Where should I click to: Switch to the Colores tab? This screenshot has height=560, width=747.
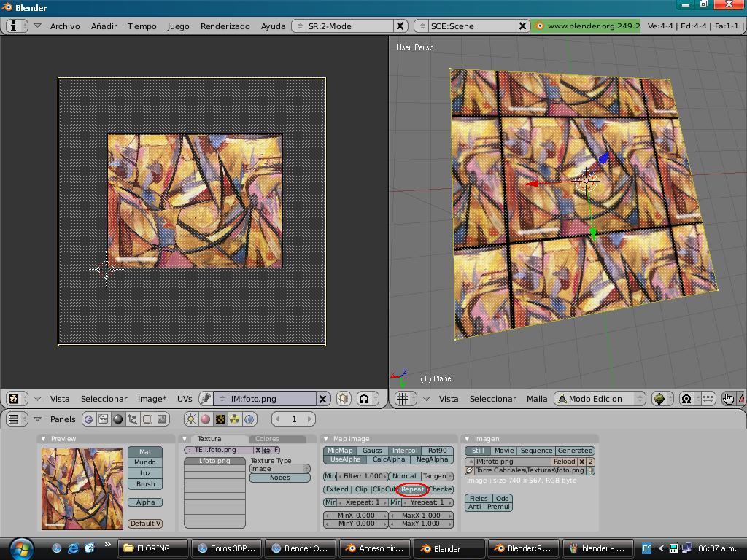(x=276, y=438)
